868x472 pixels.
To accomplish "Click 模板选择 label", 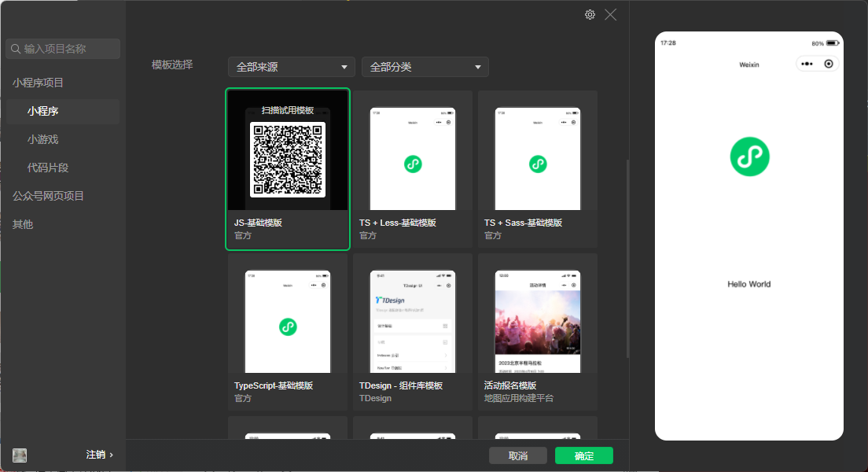I will click(x=172, y=65).
